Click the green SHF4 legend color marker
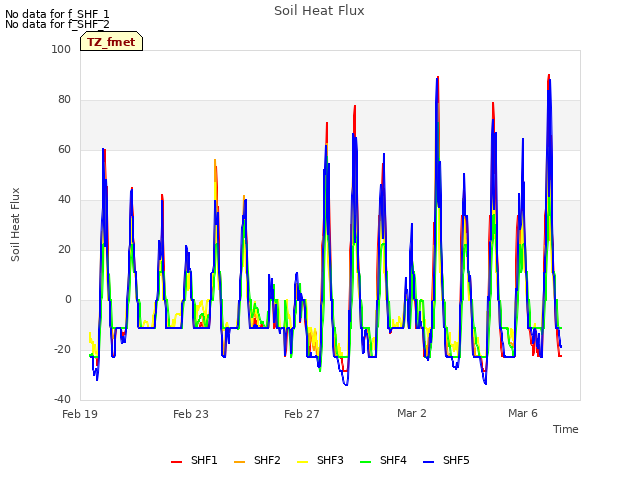 pos(366,462)
